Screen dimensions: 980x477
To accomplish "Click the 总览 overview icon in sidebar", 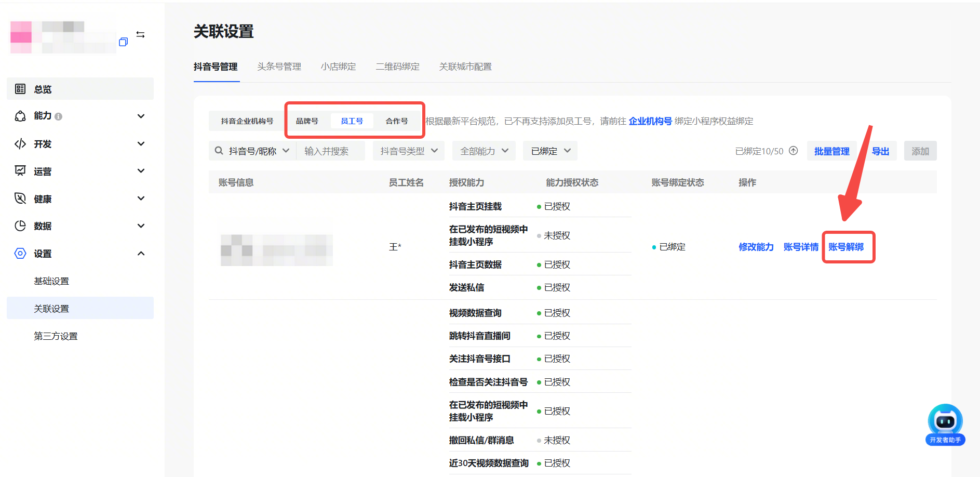I will (20, 89).
